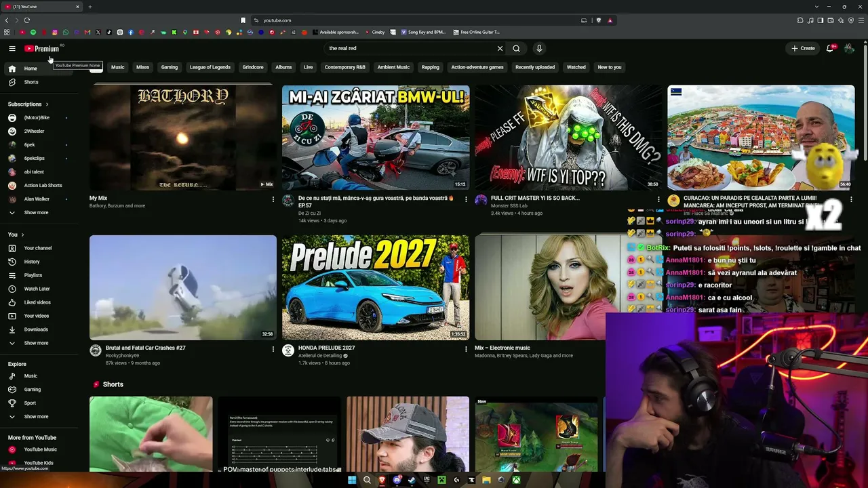
Task: Open options for Brutal Car Crashes video
Action: click(x=273, y=349)
